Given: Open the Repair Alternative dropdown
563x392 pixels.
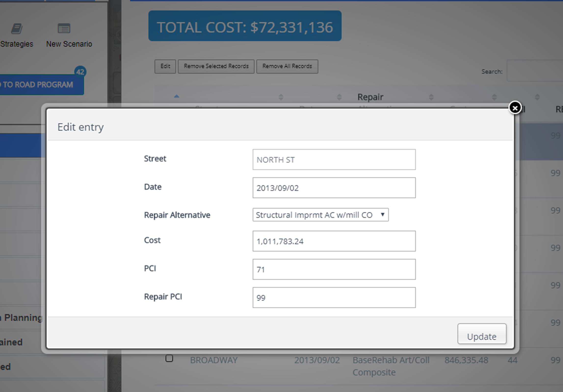Looking at the screenshot, I should pos(320,215).
